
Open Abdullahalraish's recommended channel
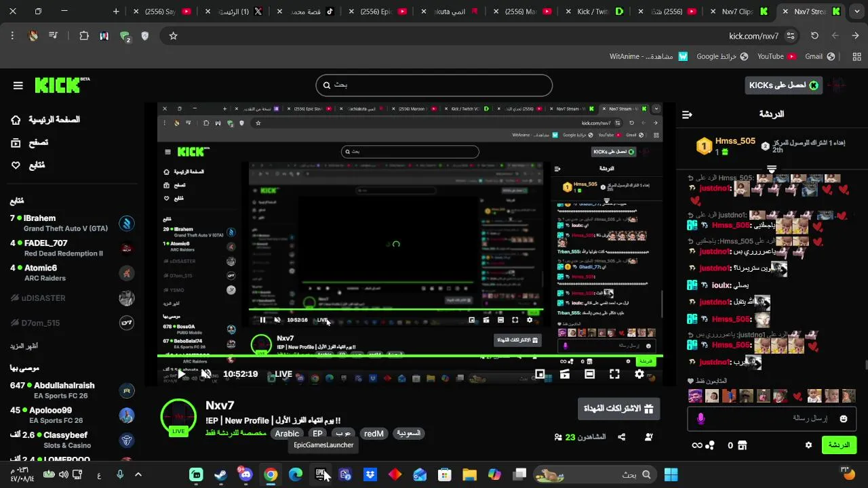(x=72, y=390)
